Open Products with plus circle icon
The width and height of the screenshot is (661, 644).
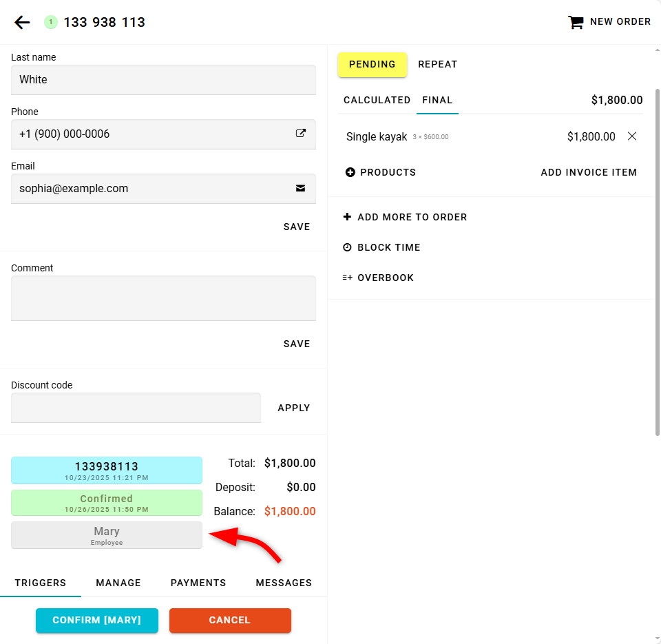(350, 172)
